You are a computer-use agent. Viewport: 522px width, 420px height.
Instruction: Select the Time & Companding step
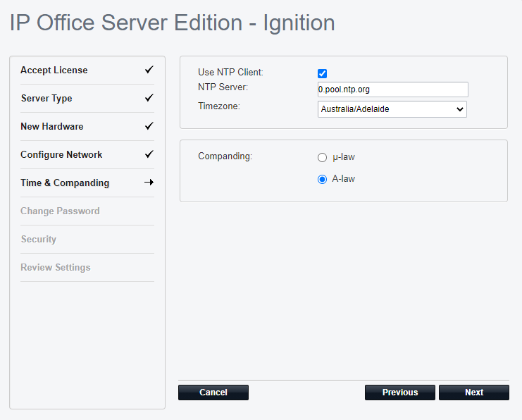coord(65,183)
